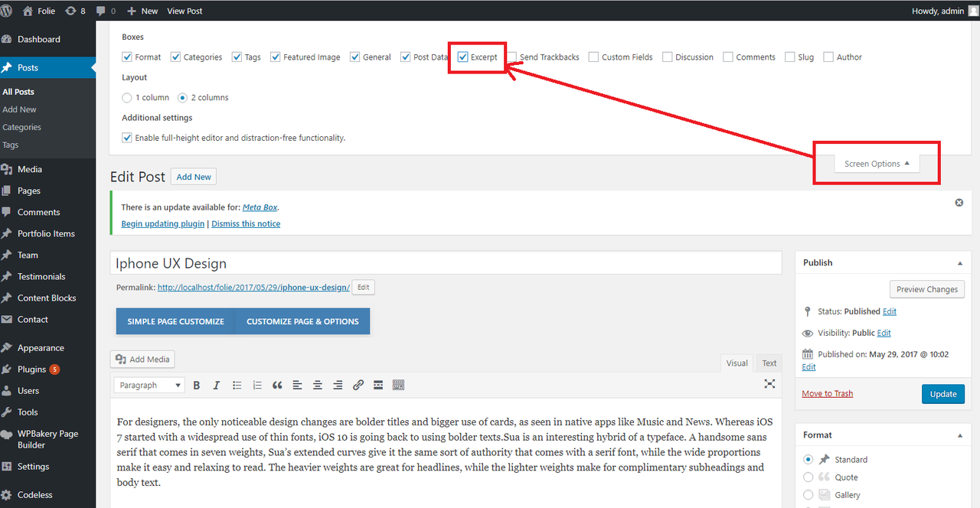Uncheck the Excerpt checkbox
980x508 pixels.
pyautogui.click(x=462, y=57)
